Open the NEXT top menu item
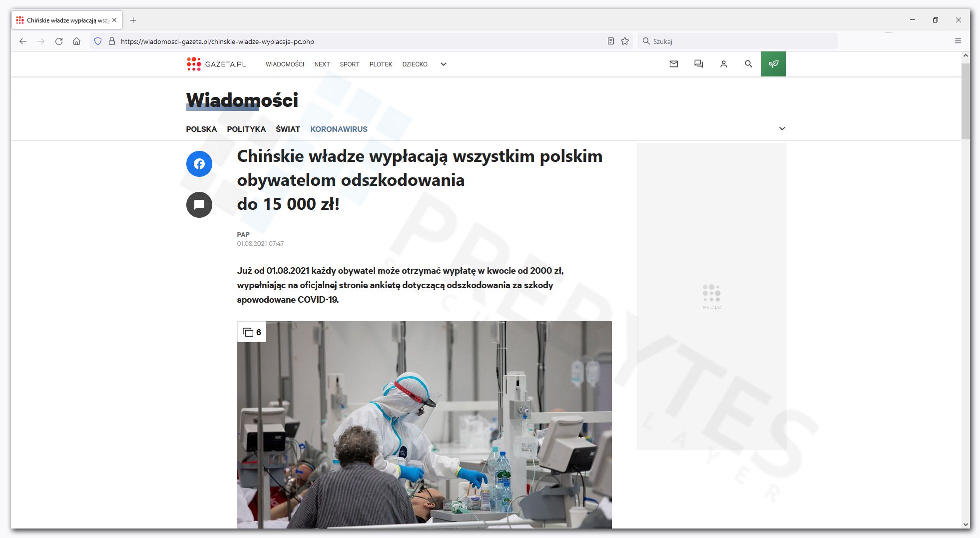This screenshot has height=538, width=980. pyautogui.click(x=322, y=64)
